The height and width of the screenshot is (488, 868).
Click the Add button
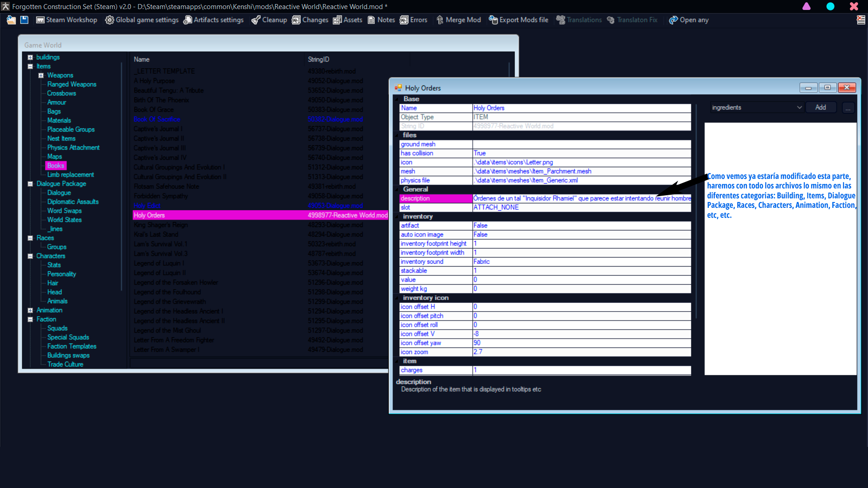tap(821, 108)
